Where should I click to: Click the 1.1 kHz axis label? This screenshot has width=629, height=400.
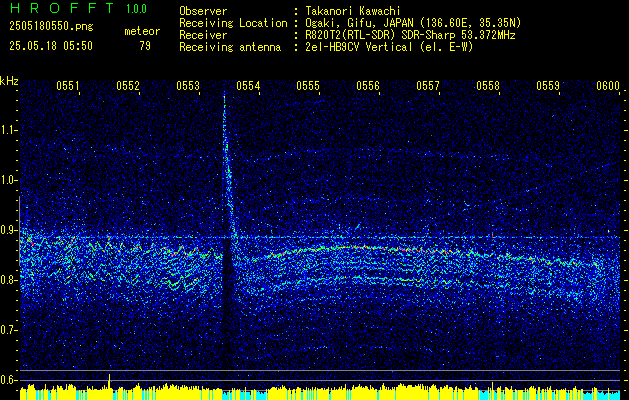click(x=8, y=130)
